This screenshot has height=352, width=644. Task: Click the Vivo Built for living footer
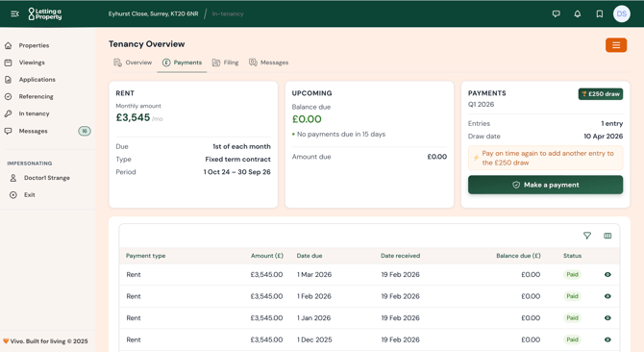pos(45,340)
